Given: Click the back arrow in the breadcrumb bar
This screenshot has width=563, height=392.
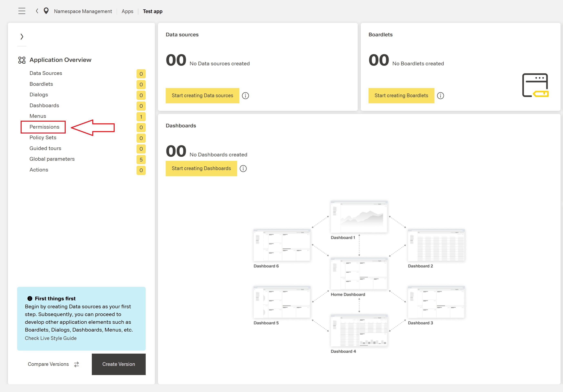Looking at the screenshot, I should [37, 11].
